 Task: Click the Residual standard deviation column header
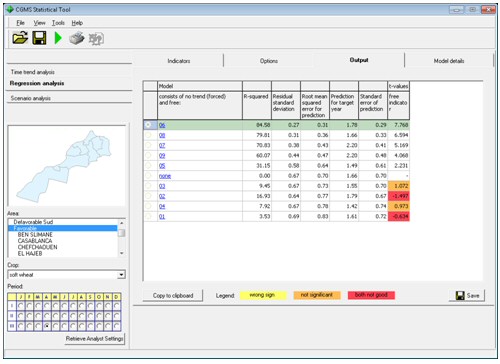286,106
